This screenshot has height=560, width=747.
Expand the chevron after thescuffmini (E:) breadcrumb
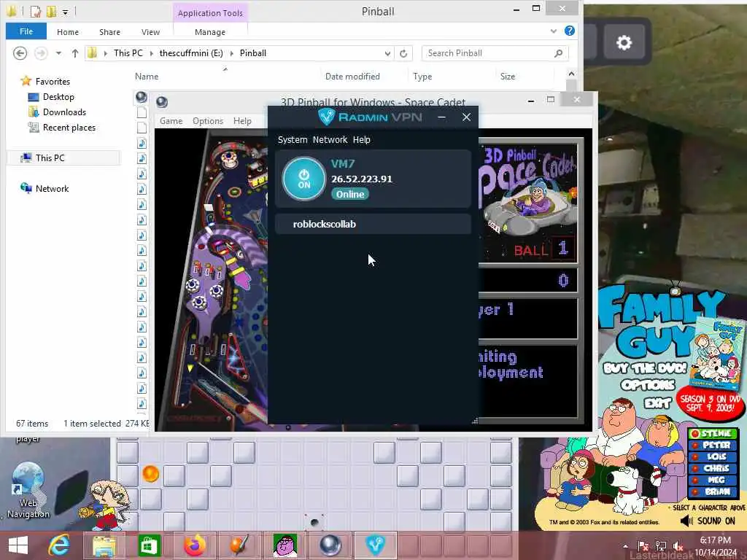click(x=232, y=53)
